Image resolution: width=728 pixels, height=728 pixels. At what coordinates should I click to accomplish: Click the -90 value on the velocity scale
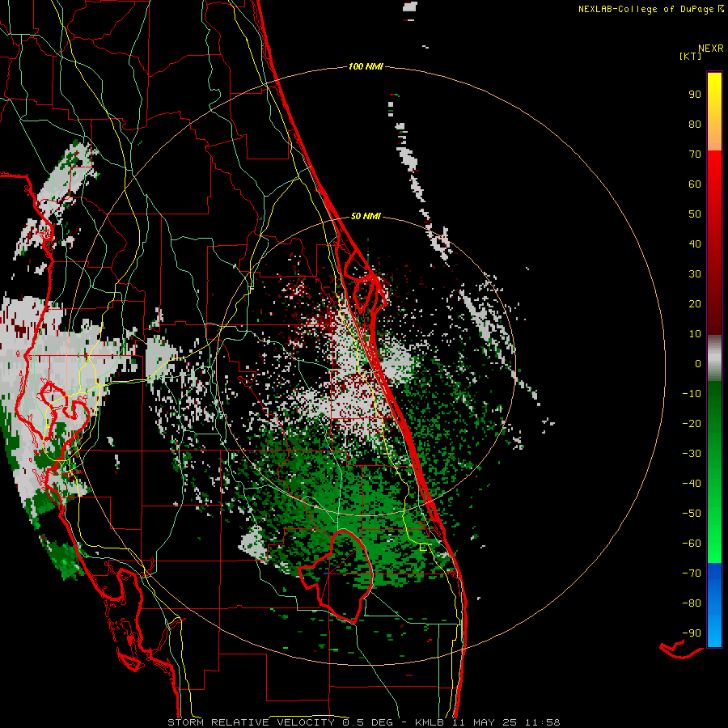[692, 633]
